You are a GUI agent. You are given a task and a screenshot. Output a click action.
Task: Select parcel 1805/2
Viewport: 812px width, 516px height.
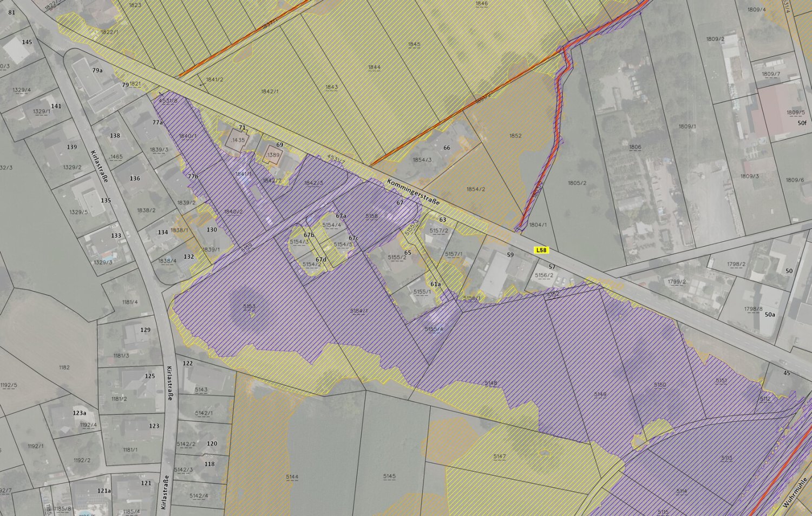(x=577, y=183)
